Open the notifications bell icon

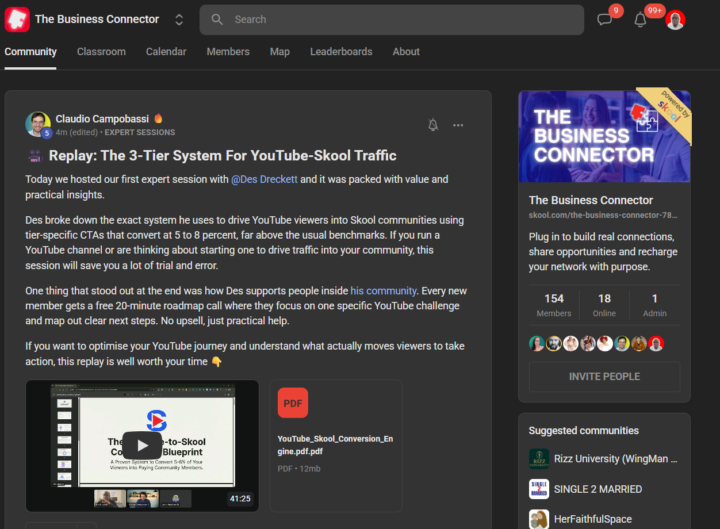(x=640, y=20)
